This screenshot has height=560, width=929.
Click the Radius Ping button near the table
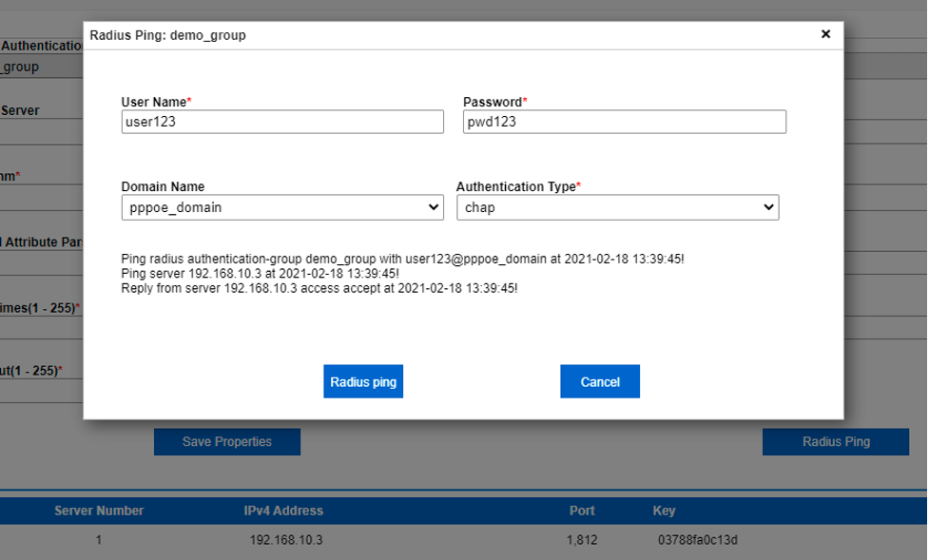click(x=835, y=441)
